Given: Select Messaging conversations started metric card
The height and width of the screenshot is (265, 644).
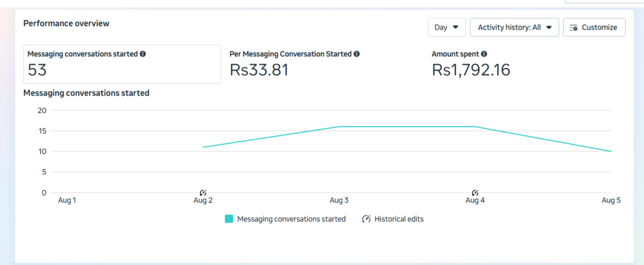Looking at the screenshot, I should pyautogui.click(x=123, y=64).
